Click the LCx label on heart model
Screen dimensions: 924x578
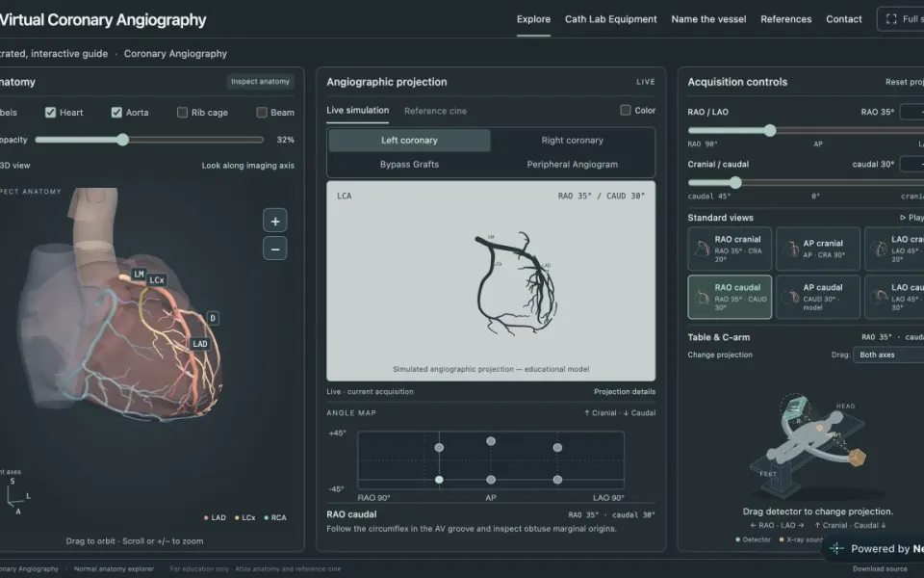[x=156, y=280]
